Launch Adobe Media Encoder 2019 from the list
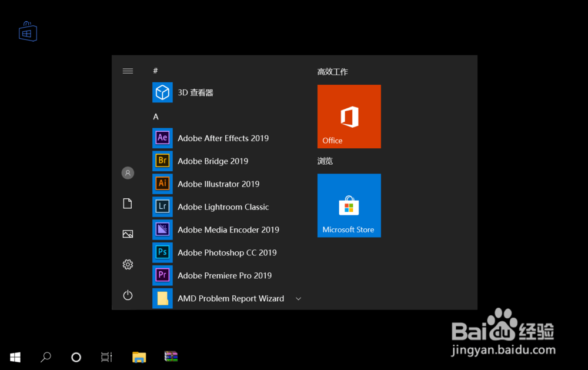The height and width of the screenshot is (370, 588). coord(228,229)
